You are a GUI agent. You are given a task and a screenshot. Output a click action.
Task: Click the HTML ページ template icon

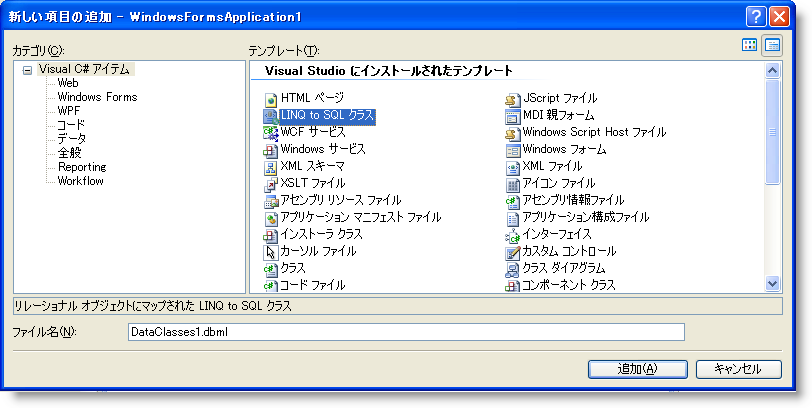pyautogui.click(x=271, y=99)
